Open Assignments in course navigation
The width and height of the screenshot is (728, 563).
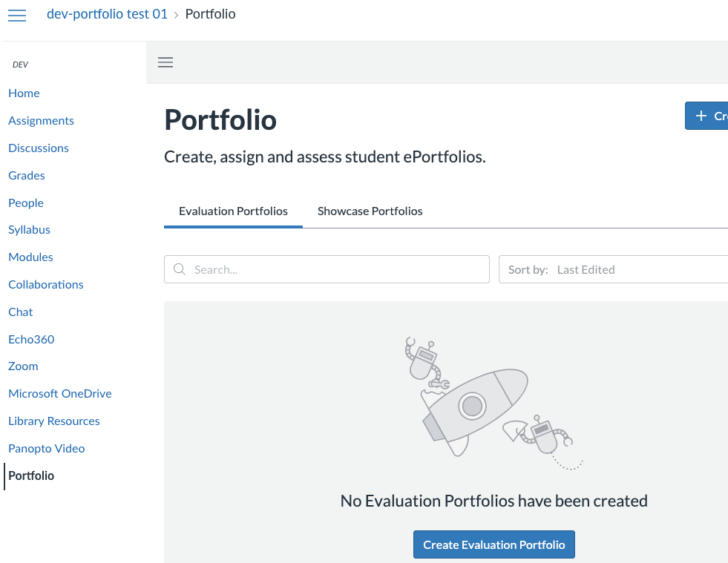coord(41,120)
